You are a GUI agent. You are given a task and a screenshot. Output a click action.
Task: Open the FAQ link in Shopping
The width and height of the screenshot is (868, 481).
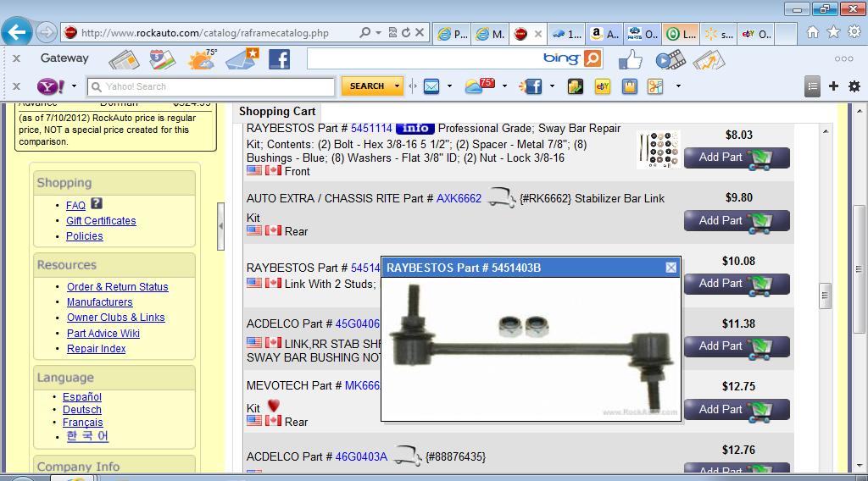pyautogui.click(x=75, y=206)
